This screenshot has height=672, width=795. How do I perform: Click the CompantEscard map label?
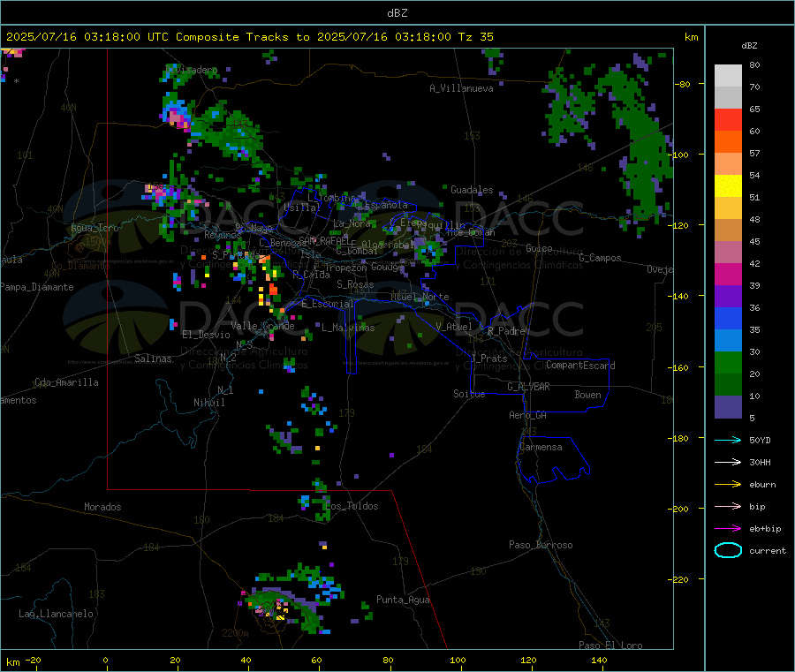(580, 365)
